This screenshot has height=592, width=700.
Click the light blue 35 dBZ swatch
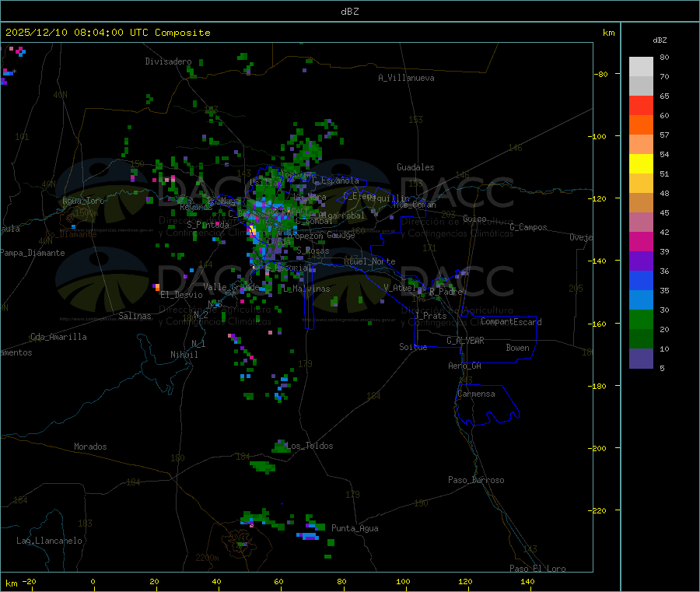[x=641, y=300]
